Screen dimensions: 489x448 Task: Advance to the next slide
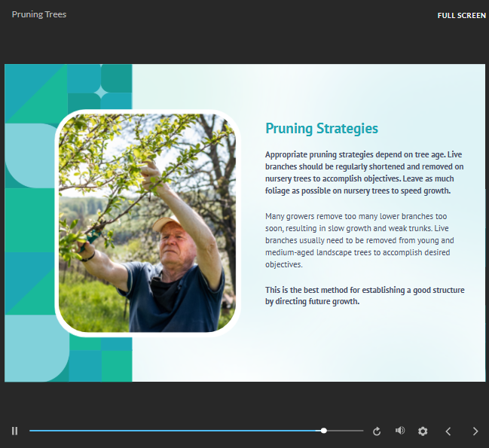475,431
